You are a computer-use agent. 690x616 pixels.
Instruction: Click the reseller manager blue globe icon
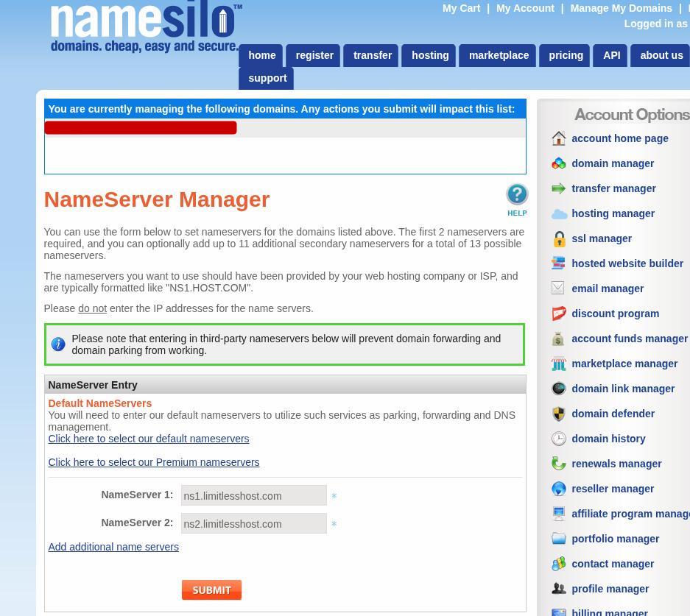(558, 489)
